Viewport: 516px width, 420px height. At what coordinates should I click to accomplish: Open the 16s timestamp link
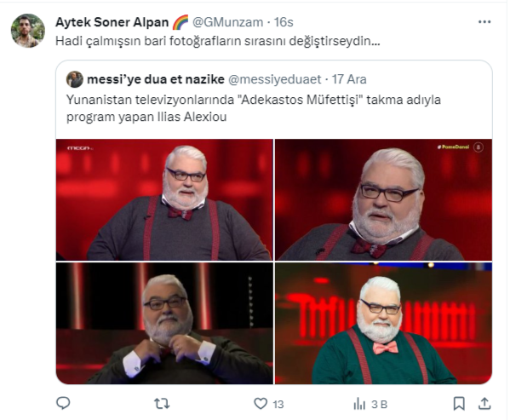click(x=284, y=22)
